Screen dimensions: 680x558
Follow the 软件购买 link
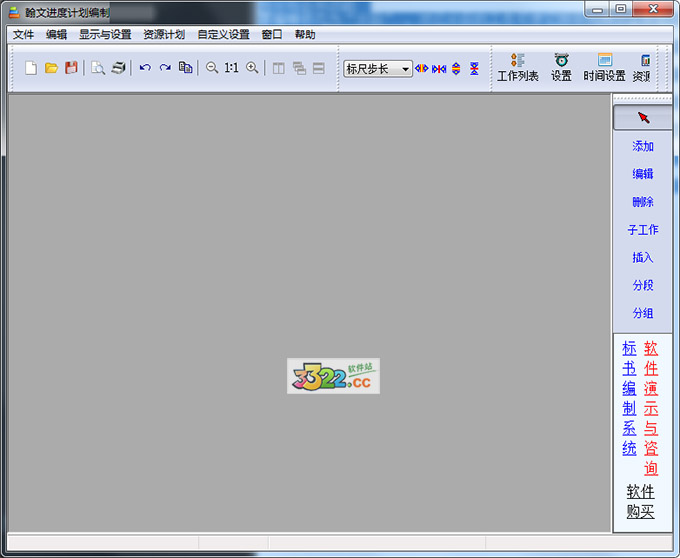pyautogui.click(x=640, y=501)
